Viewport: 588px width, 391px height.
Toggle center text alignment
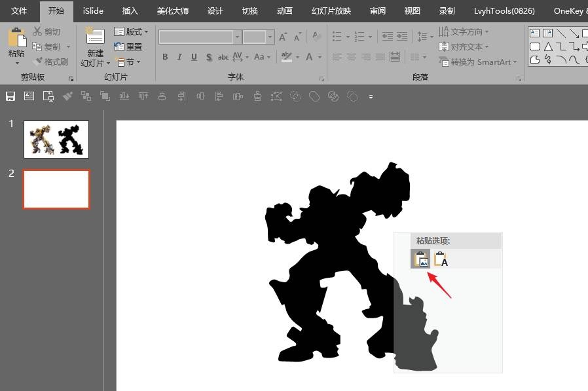click(352, 57)
